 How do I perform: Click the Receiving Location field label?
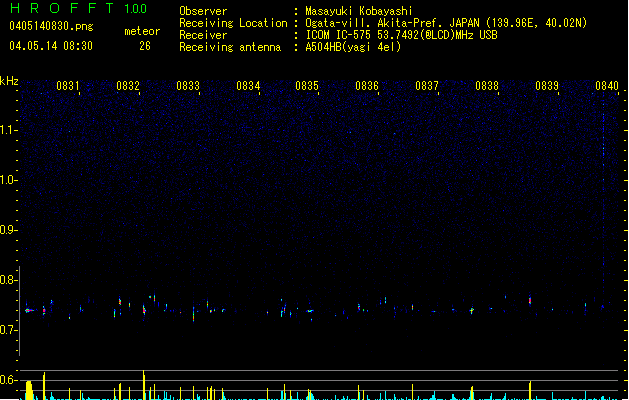coord(233,23)
